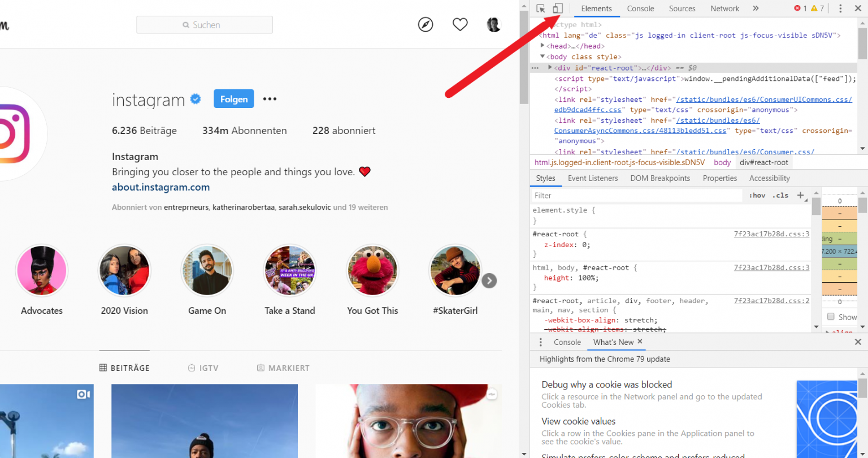This screenshot has height=458, width=868.
Task: Switch to the drawer Console tab
Action: pyautogui.click(x=567, y=342)
